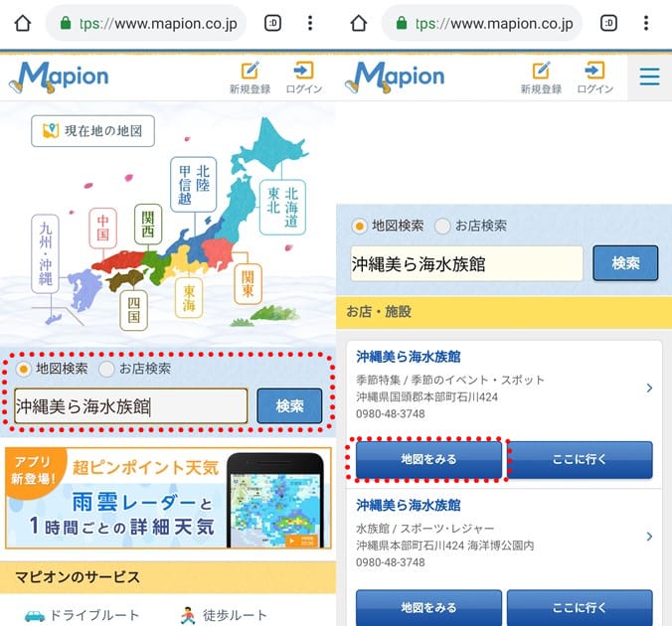
Task: Click マピオンのサービス section header
Action: [168, 577]
